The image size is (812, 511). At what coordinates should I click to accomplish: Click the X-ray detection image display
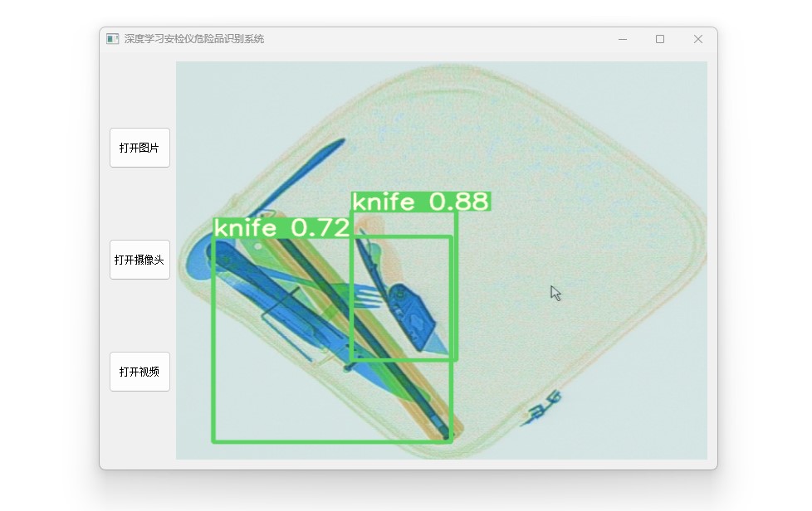442,260
